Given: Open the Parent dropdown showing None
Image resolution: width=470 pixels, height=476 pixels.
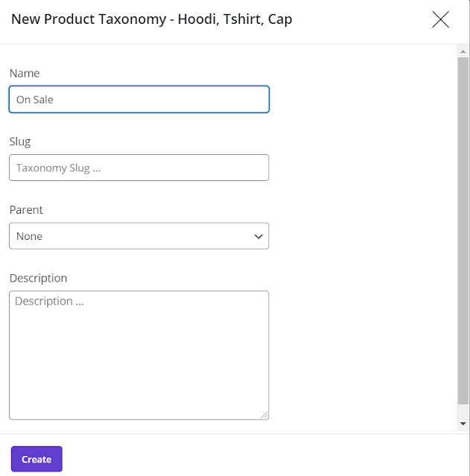Looking at the screenshot, I should pyautogui.click(x=139, y=236).
